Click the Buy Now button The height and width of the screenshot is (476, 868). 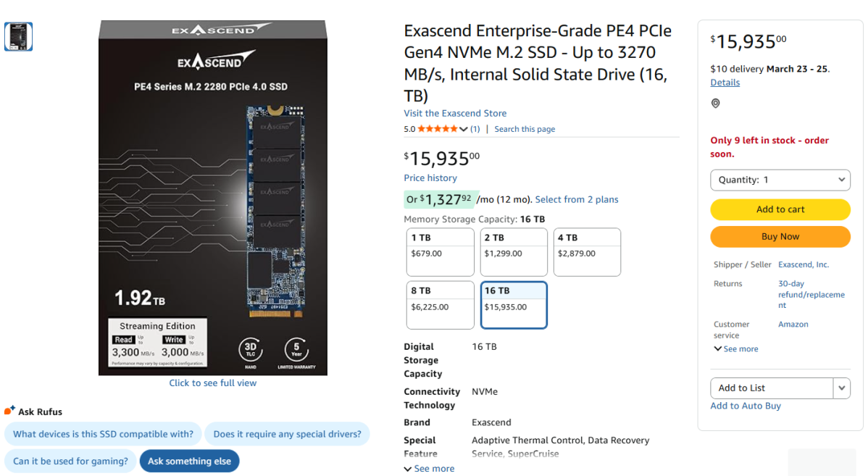click(x=780, y=236)
